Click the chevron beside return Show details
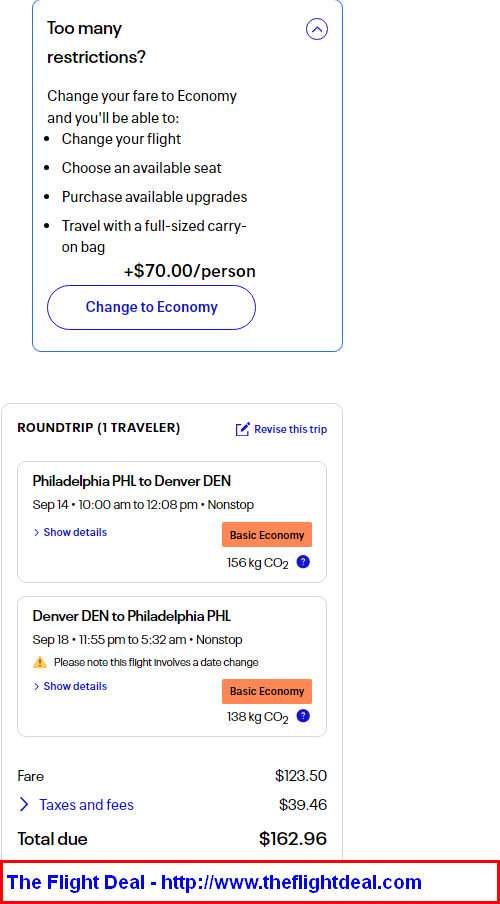This screenshot has height=904, width=500. (x=36, y=686)
